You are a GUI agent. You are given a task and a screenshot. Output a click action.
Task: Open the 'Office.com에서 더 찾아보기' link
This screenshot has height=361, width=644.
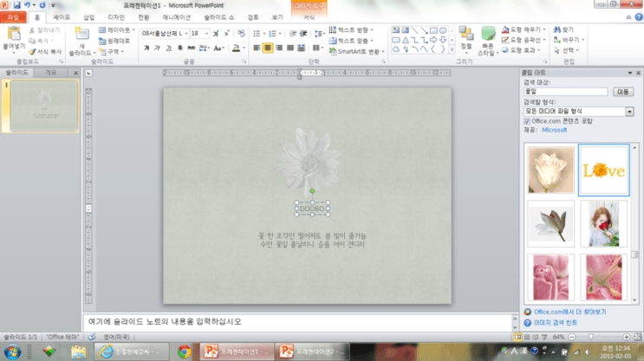[569, 312]
